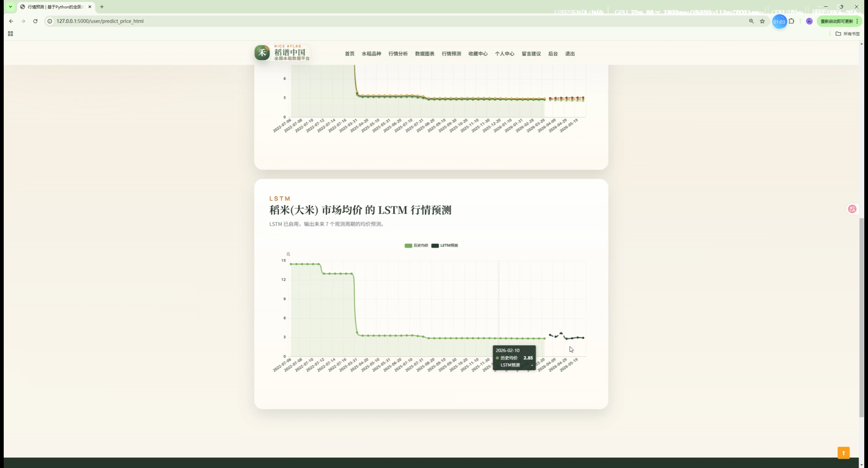Click the browser back arrow
The image size is (868, 468).
tap(11, 21)
